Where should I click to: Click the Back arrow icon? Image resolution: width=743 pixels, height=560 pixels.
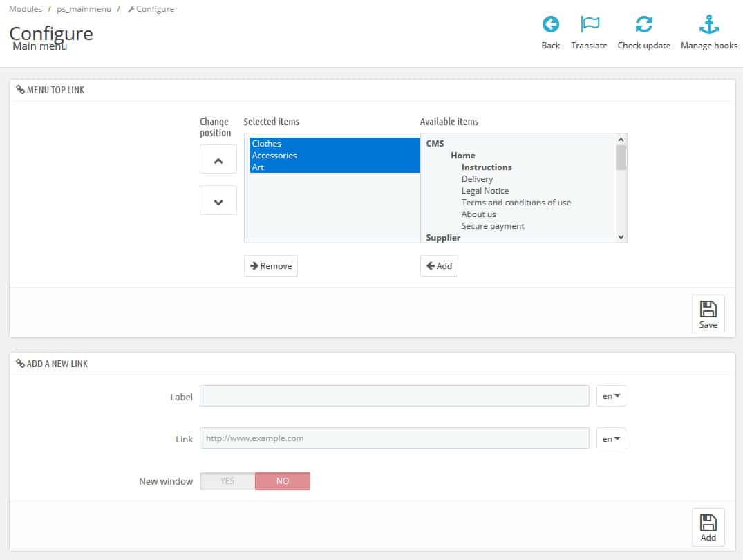[550, 24]
